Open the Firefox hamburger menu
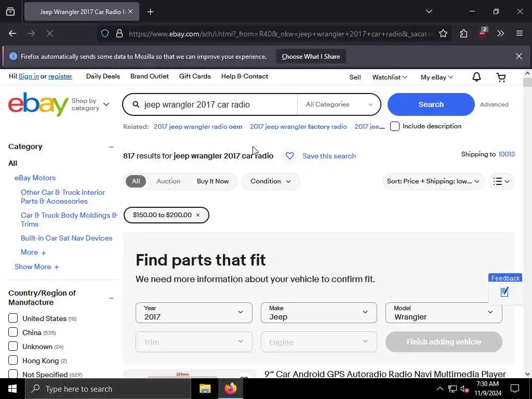The height and width of the screenshot is (399, 532). 519,33
